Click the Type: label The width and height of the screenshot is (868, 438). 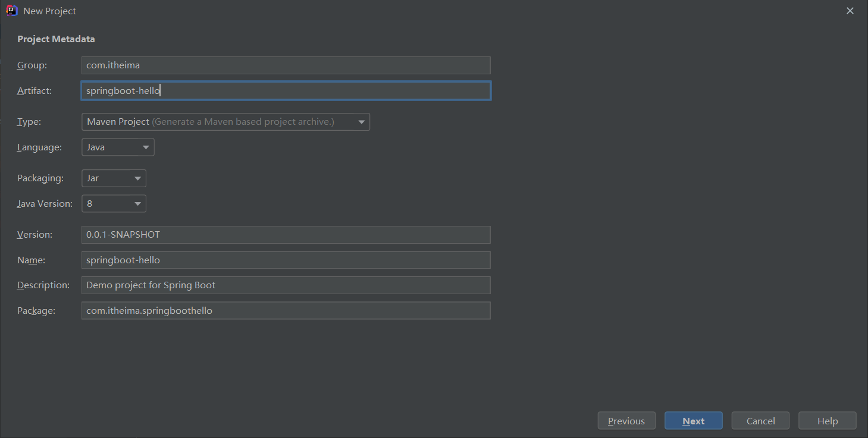29,122
